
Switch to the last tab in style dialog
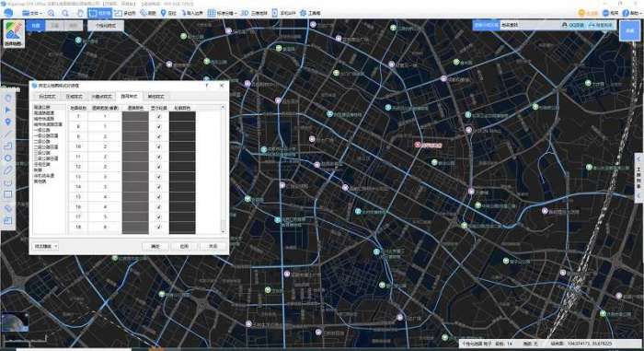pos(156,97)
